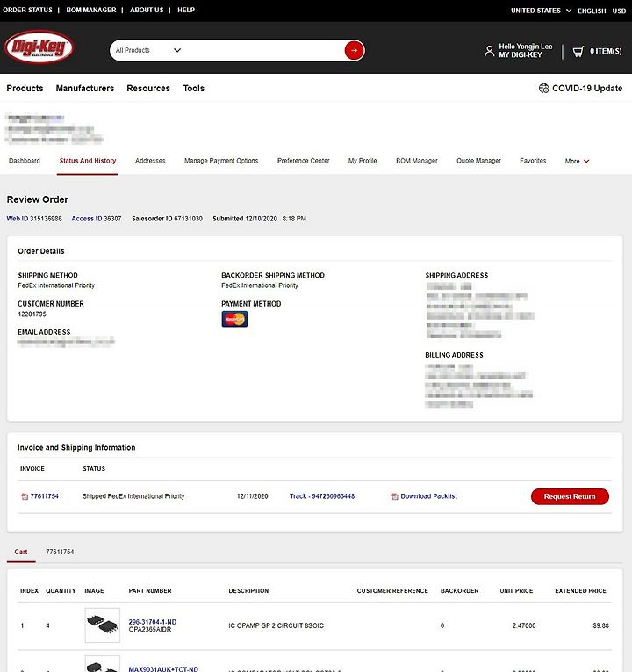
Task: Open the Products main menu
Action: point(25,89)
